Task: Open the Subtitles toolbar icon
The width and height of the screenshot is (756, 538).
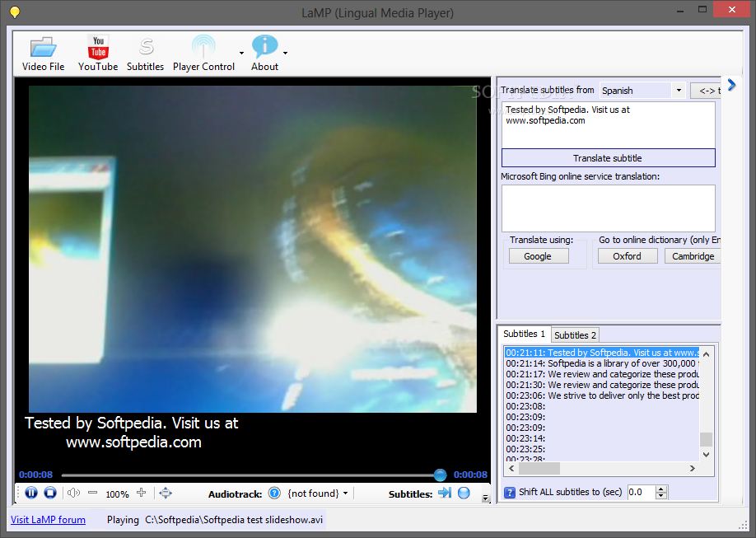Action: pos(146,47)
